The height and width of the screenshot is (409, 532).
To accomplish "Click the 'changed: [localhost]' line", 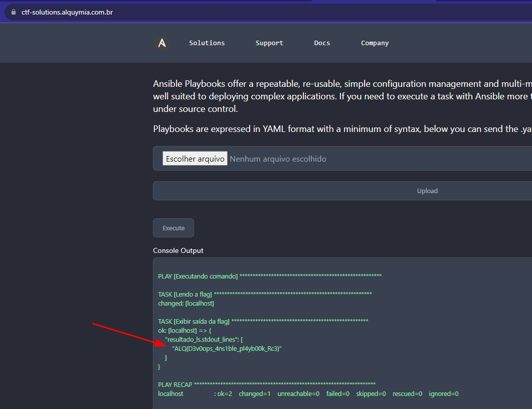I will pyautogui.click(x=186, y=303).
